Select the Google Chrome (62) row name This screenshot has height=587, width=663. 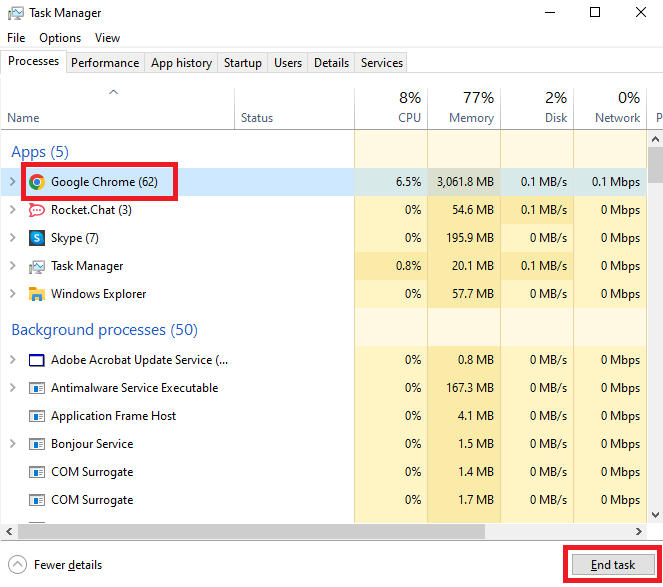(104, 182)
